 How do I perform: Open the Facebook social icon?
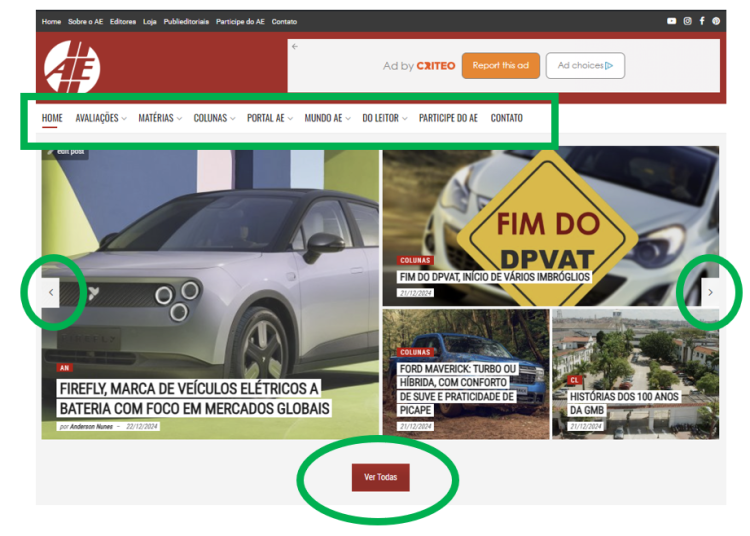click(x=702, y=21)
